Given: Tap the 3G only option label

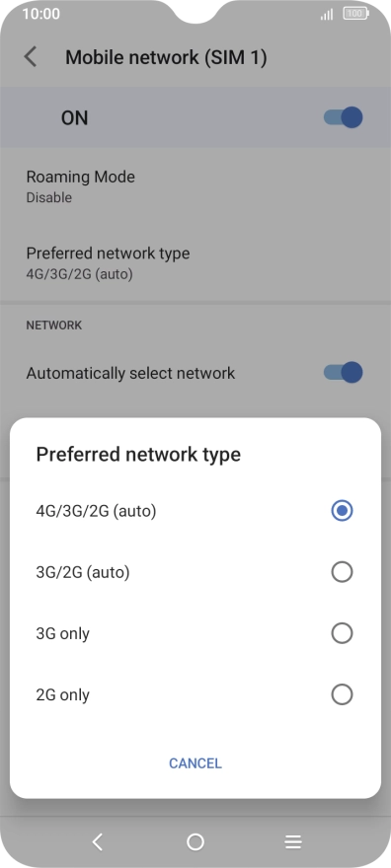Looking at the screenshot, I should pyautogui.click(x=62, y=633).
